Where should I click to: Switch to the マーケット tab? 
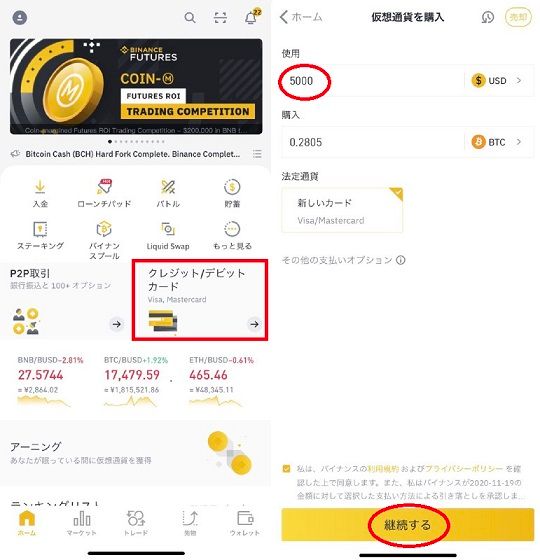pos(81,523)
